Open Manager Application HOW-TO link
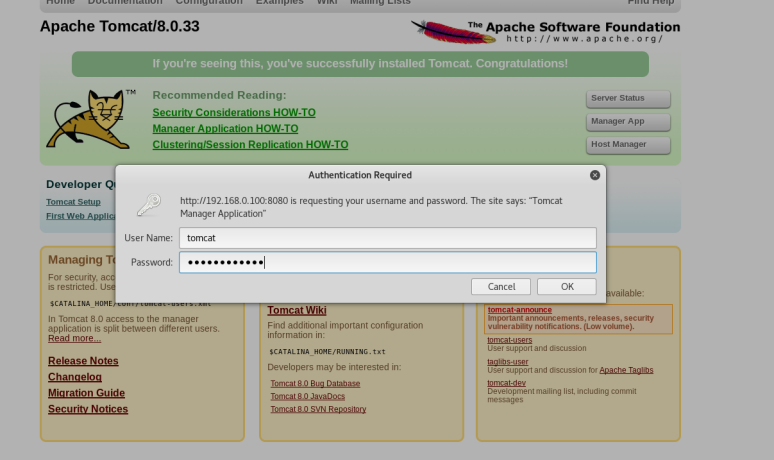Viewport: 774px width, 460px height. click(x=225, y=129)
